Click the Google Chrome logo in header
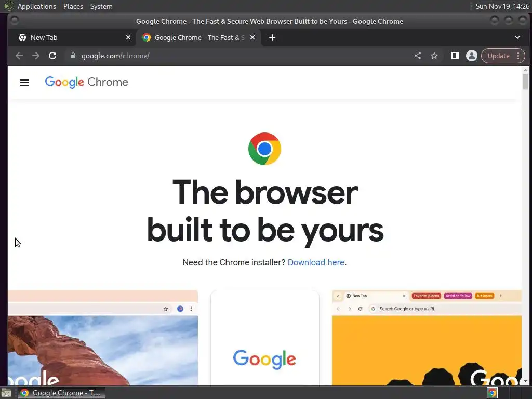 (87, 82)
